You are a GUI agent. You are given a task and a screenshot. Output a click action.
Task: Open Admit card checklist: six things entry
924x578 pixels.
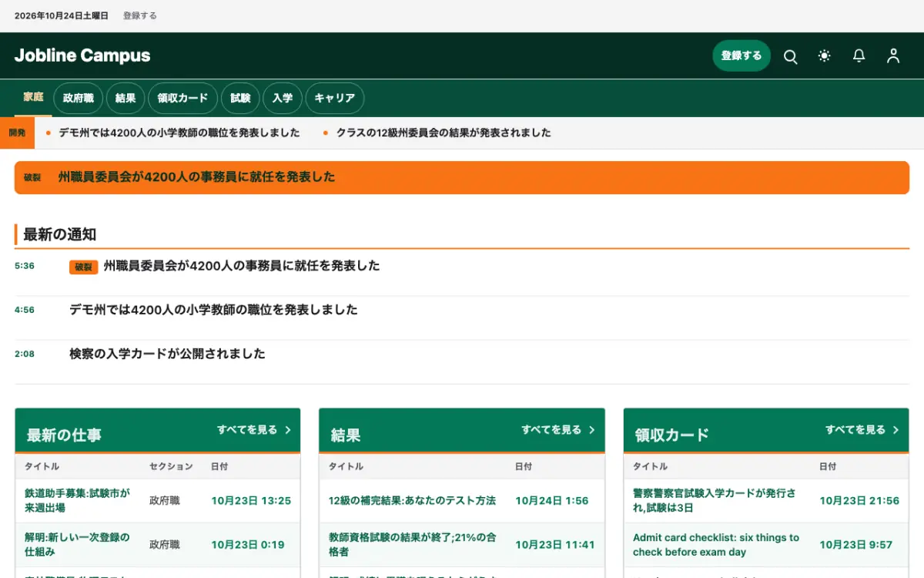tap(716, 545)
